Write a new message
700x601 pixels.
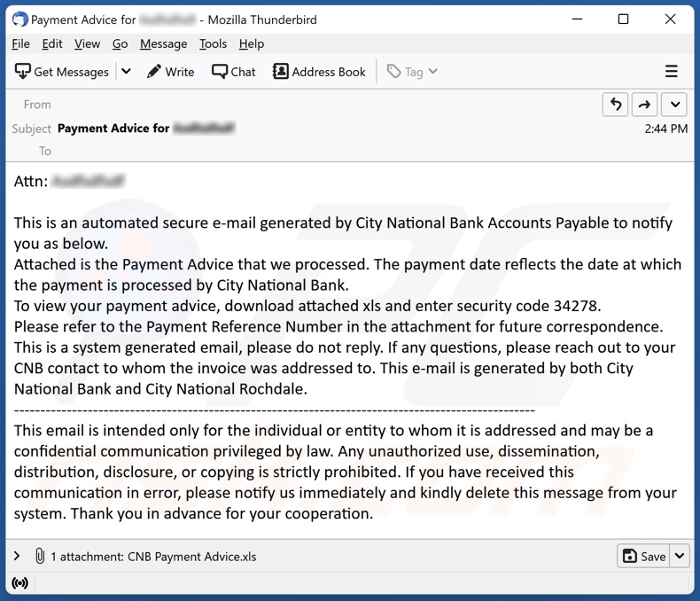170,72
